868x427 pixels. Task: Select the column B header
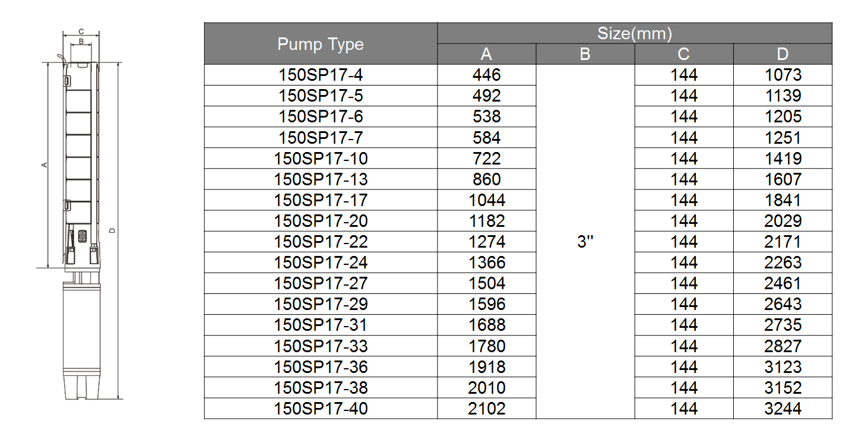click(x=585, y=54)
